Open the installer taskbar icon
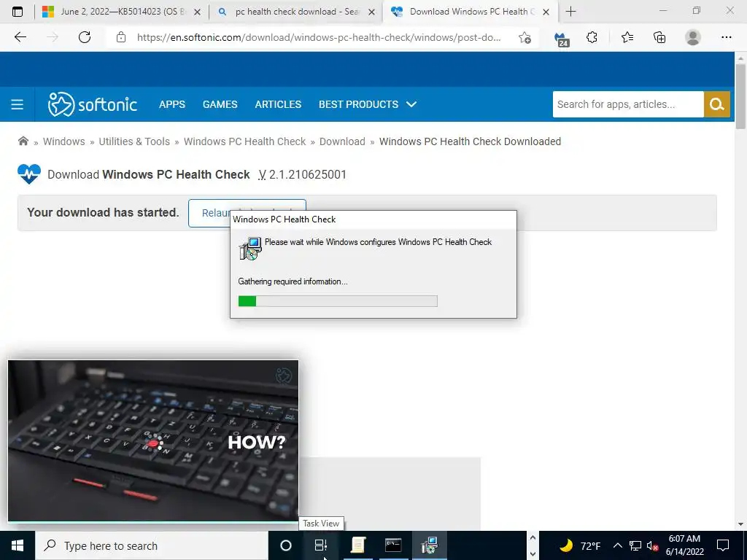 pos(429,545)
